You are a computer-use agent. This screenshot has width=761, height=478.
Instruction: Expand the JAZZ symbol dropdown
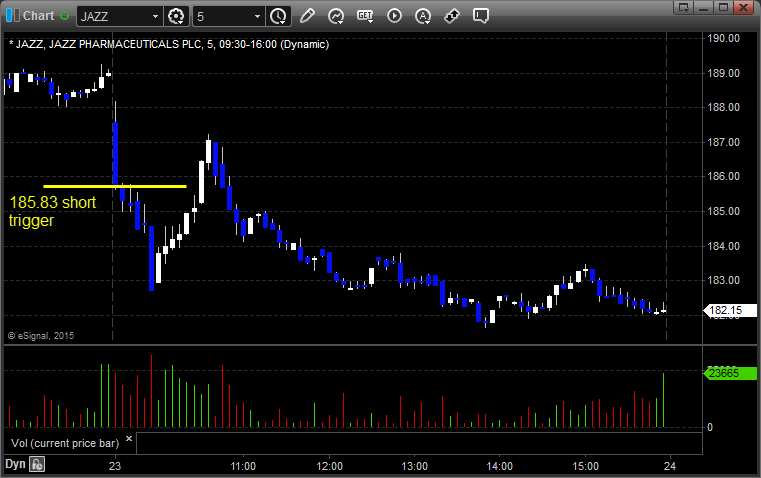tap(154, 16)
